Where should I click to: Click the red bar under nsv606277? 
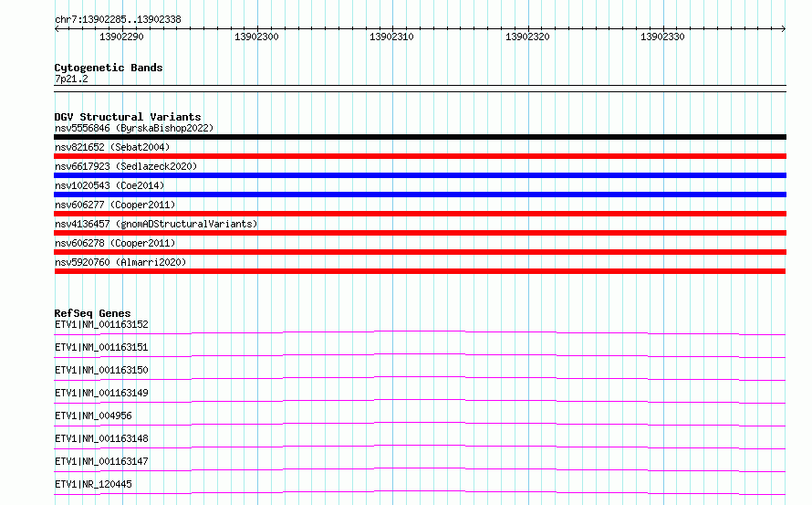click(420, 214)
